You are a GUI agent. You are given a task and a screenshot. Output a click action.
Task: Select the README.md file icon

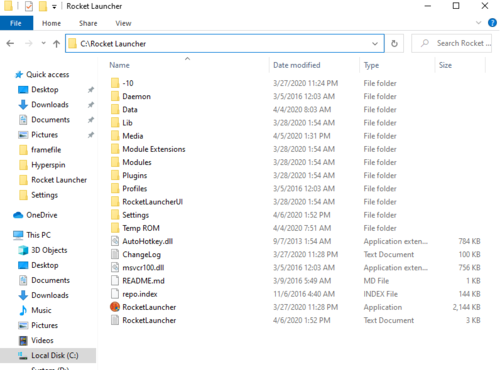(115, 280)
